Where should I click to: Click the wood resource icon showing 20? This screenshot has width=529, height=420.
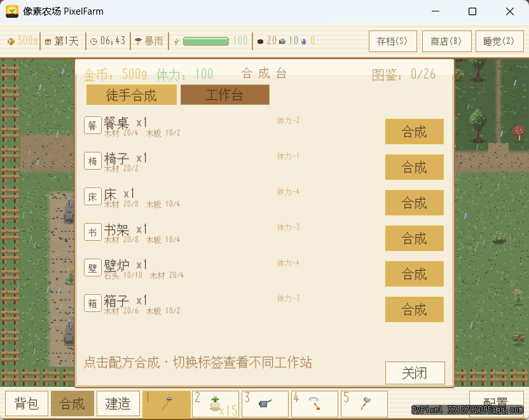pos(260,41)
